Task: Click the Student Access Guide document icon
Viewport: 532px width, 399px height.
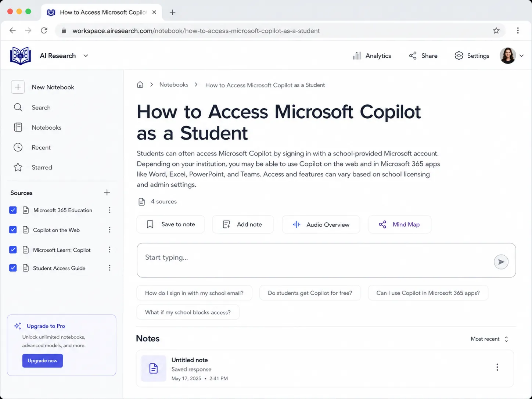Action: coord(26,268)
